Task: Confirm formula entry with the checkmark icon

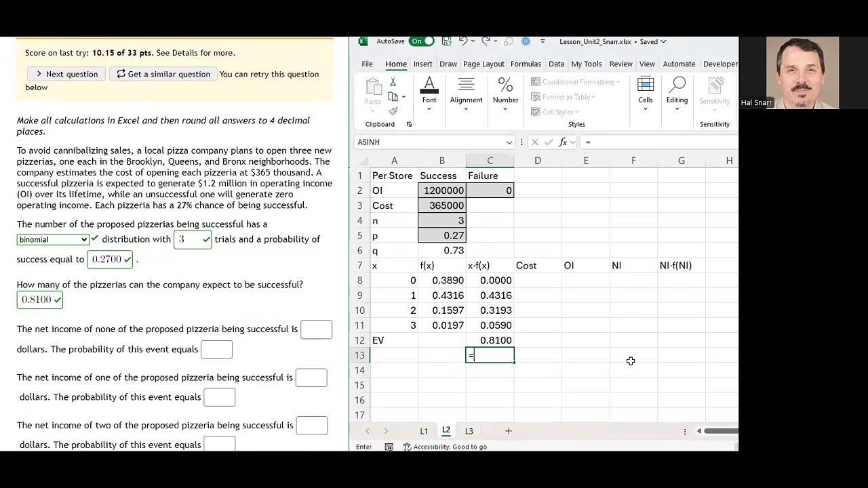Action: 549,142
